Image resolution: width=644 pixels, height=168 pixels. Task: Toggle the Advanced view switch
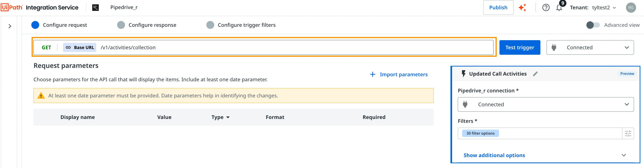pos(593,25)
